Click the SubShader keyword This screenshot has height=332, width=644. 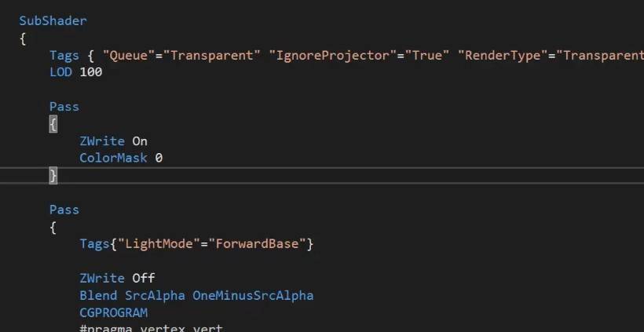(x=53, y=21)
